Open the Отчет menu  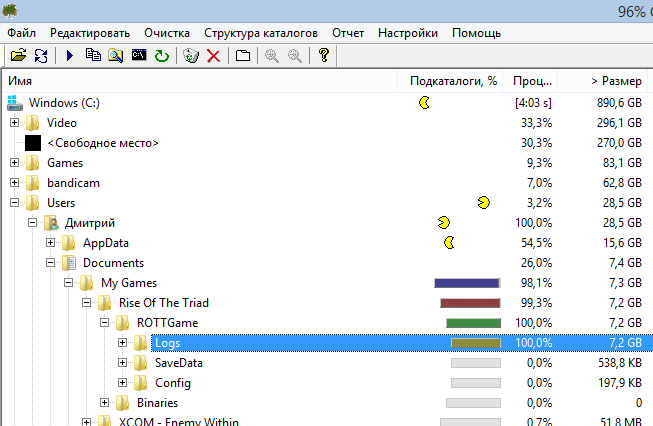(348, 33)
